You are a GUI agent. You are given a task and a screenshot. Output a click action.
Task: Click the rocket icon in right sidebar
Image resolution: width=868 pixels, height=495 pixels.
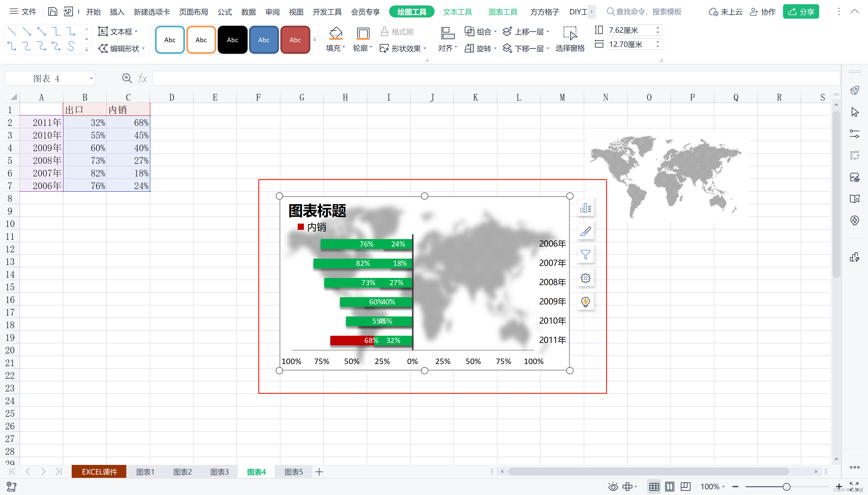coord(854,90)
